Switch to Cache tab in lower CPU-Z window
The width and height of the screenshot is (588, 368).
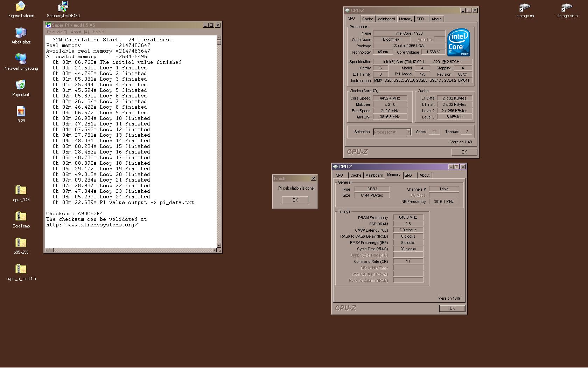point(356,175)
